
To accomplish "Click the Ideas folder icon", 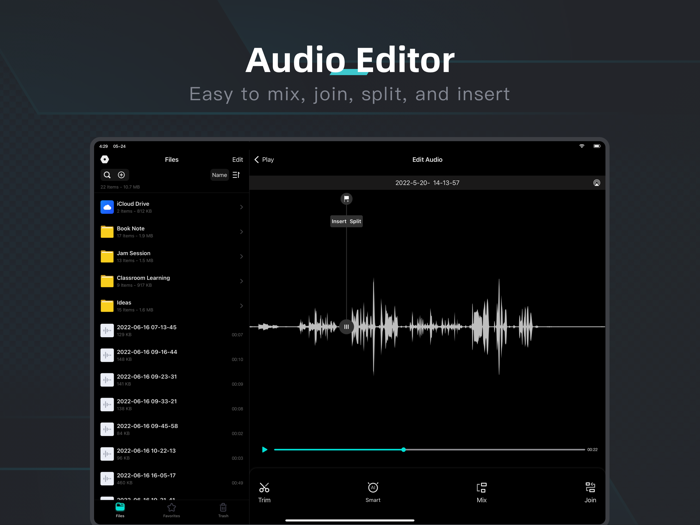I will pyautogui.click(x=107, y=306).
